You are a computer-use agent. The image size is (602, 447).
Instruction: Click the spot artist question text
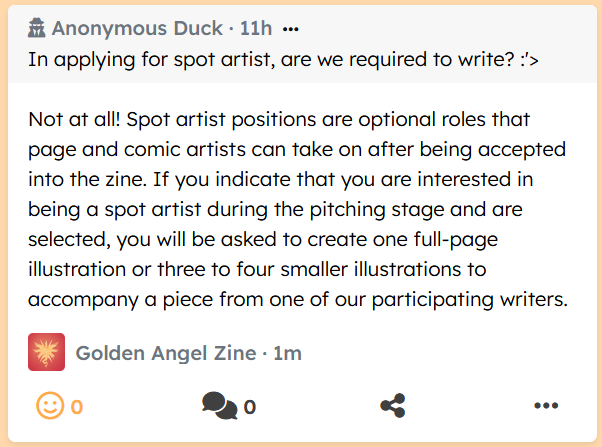285,58
